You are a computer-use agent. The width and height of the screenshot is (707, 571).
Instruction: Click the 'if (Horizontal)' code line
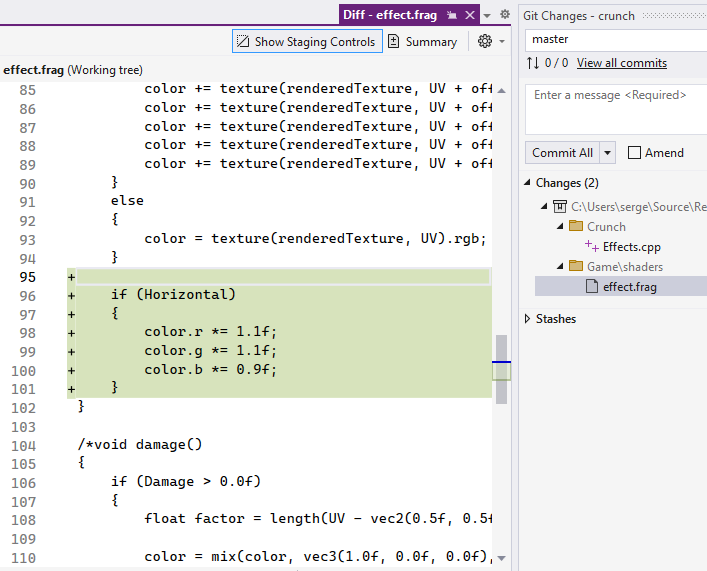[173, 295]
